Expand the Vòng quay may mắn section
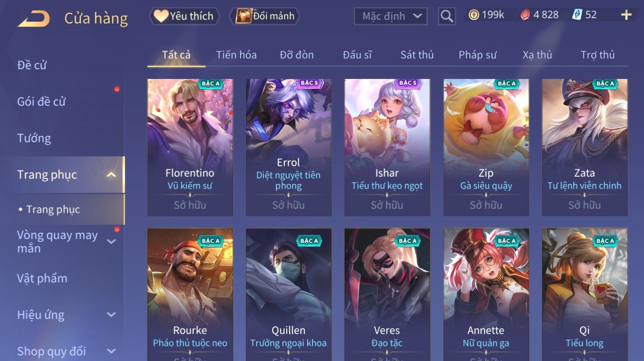The image size is (644, 361). click(x=111, y=242)
